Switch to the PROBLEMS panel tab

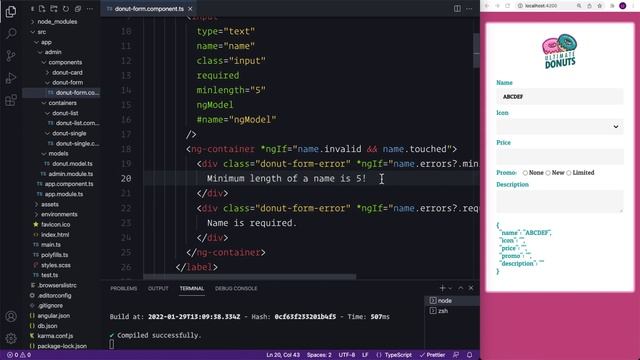click(124, 289)
